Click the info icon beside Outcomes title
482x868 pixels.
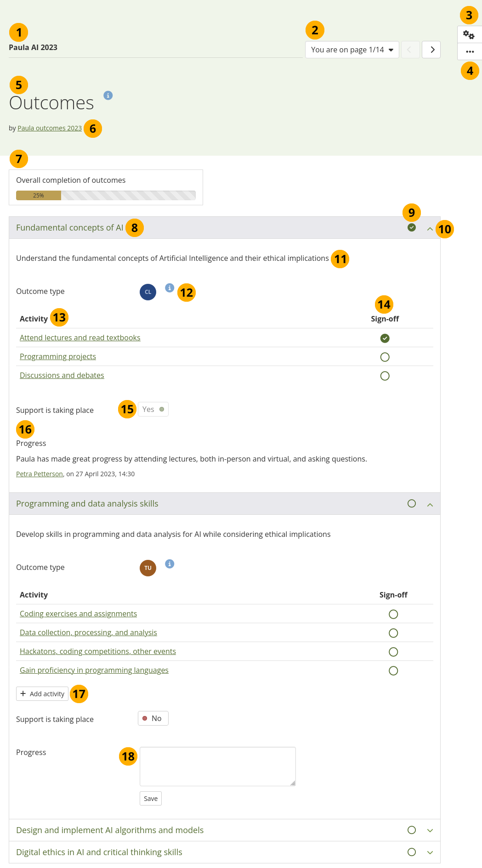coord(108,96)
